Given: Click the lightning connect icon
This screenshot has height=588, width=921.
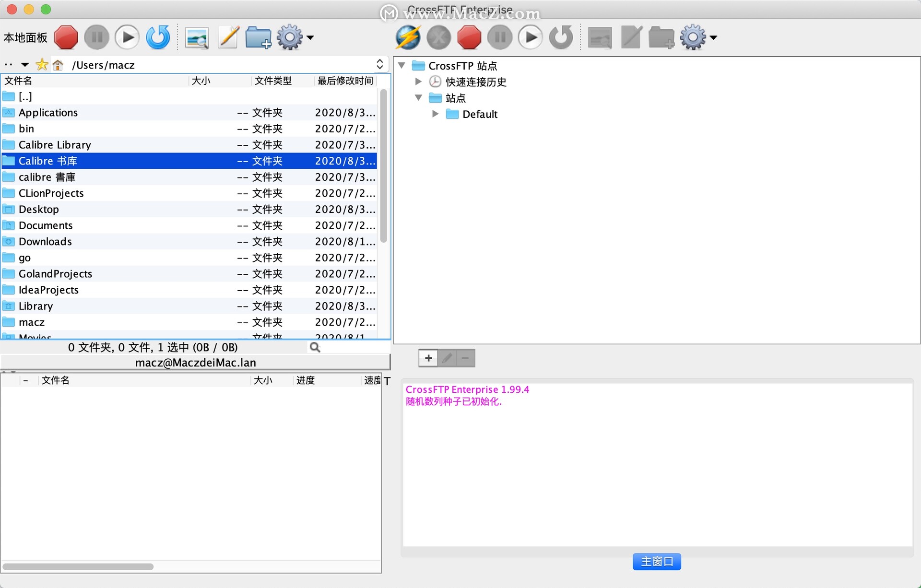Looking at the screenshot, I should [408, 37].
